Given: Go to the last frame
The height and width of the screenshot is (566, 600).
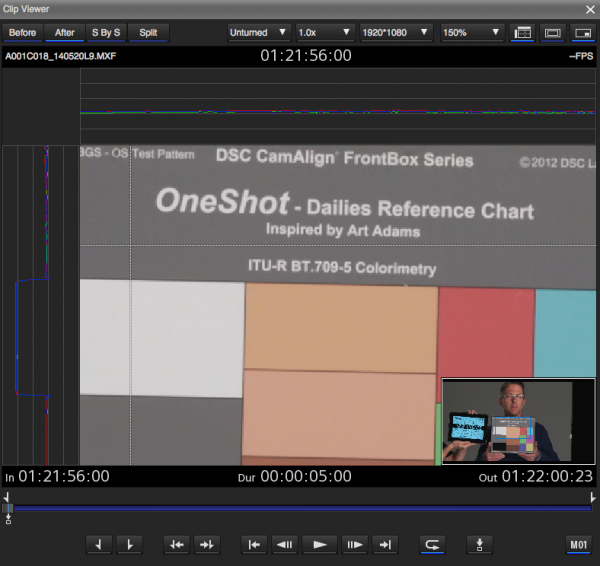Looking at the screenshot, I should point(384,544).
